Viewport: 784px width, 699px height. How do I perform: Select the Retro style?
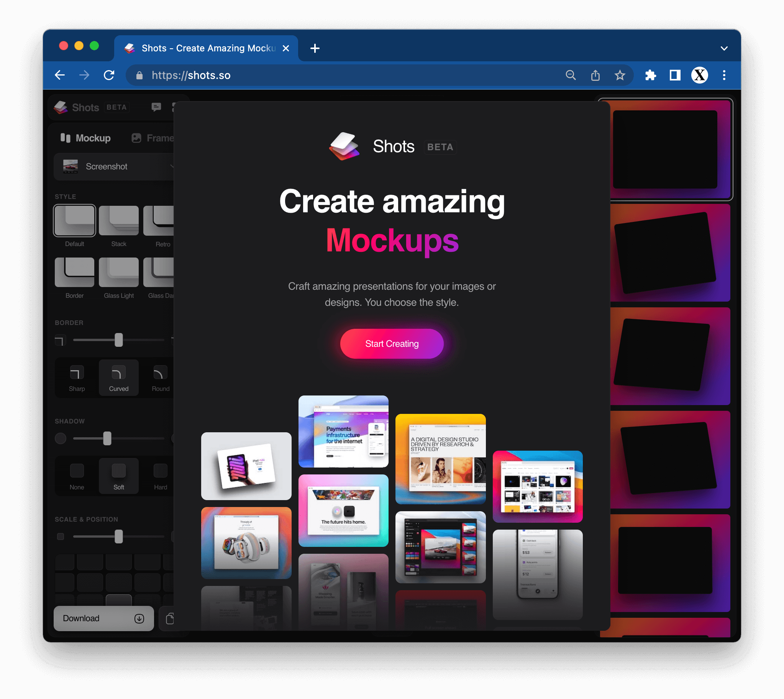coord(159,220)
